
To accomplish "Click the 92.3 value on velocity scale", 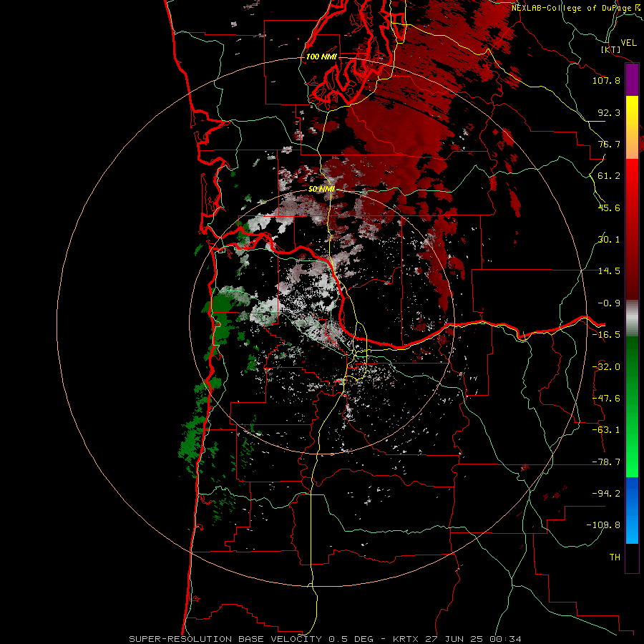I will (609, 112).
